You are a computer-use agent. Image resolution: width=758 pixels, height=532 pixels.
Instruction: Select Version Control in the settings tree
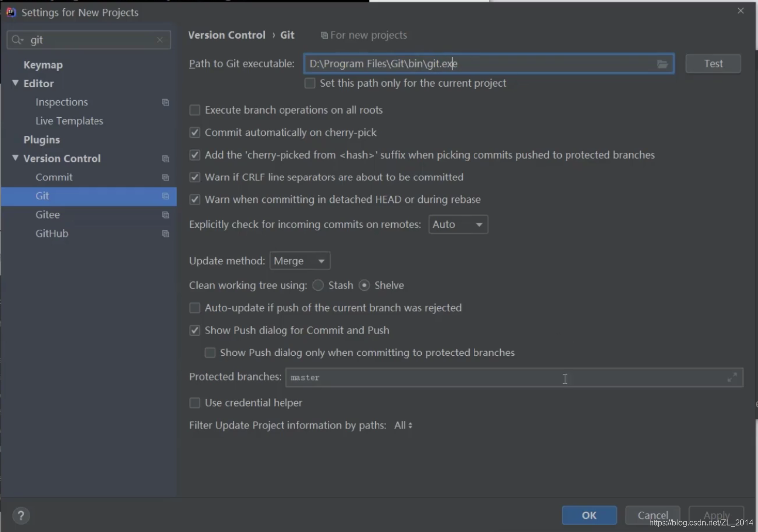coord(62,159)
